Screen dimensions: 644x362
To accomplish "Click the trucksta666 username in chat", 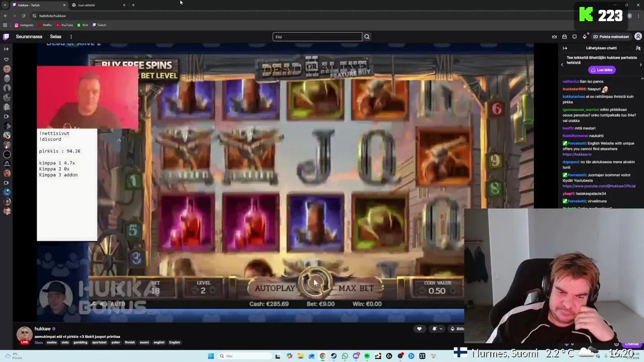I will (x=574, y=89).
